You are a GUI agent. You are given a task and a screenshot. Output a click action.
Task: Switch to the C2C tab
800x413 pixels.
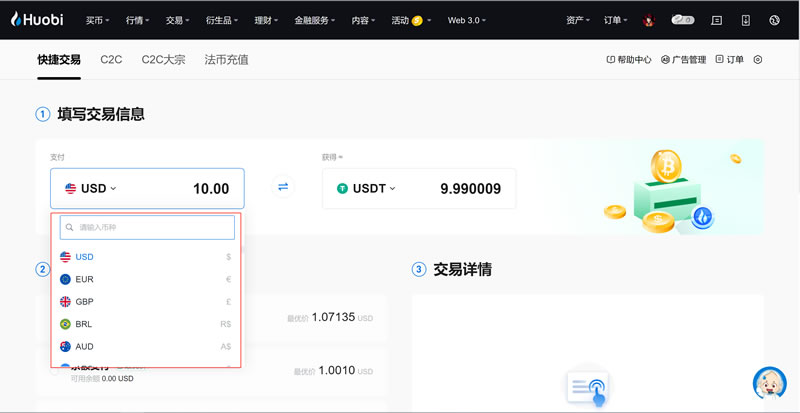click(x=111, y=60)
